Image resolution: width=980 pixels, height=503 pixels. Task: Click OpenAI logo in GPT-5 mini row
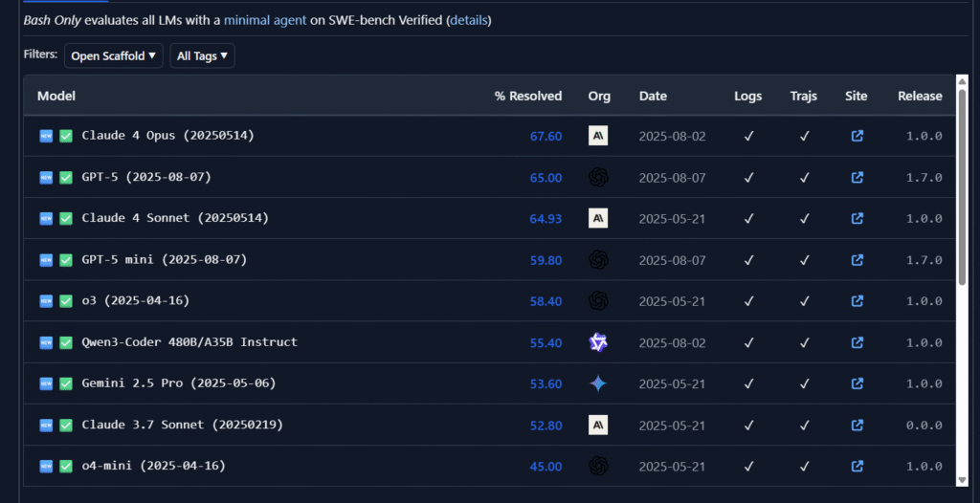(x=598, y=259)
